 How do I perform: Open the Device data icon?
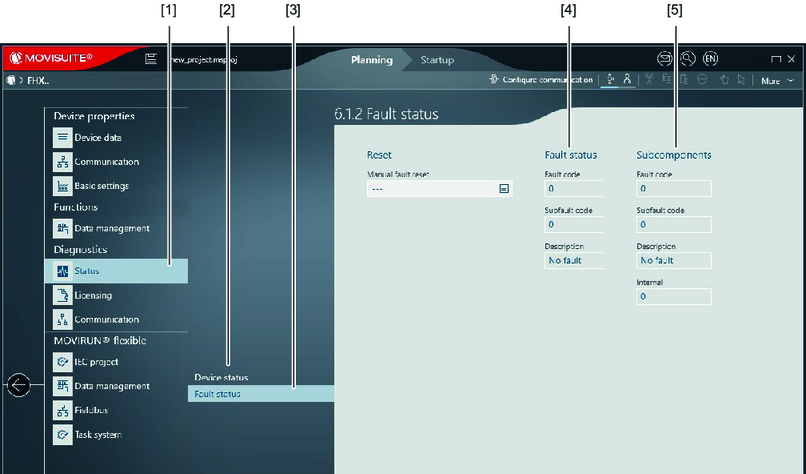tap(63, 138)
